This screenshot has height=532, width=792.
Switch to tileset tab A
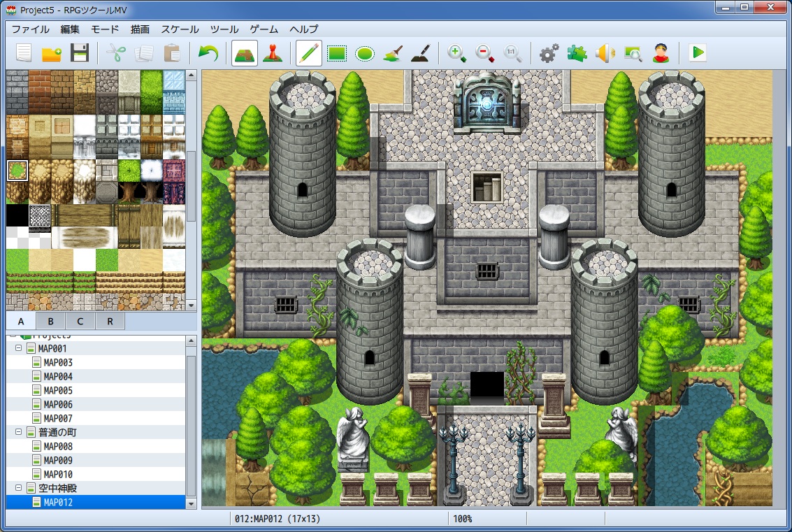point(21,322)
